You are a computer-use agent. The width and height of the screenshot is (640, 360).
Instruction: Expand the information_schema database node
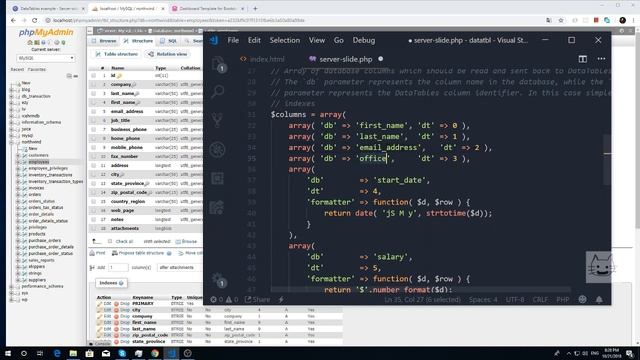pos(12,122)
